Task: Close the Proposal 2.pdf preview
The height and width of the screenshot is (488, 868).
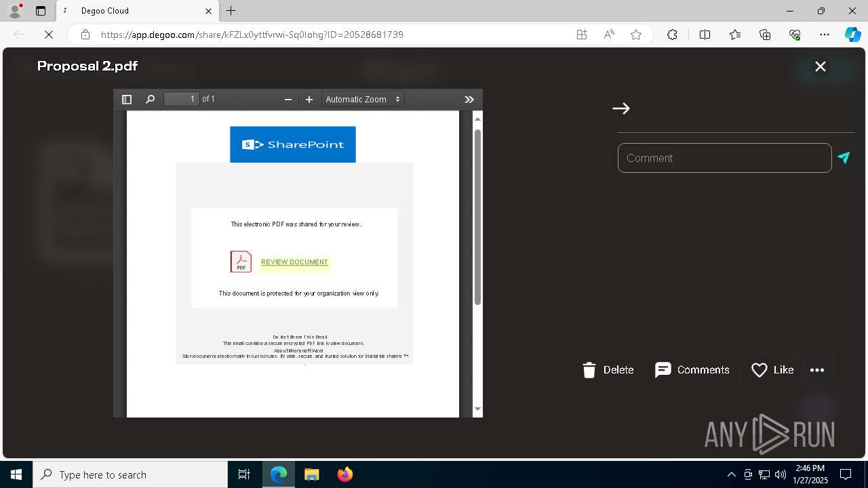Action: (x=821, y=66)
